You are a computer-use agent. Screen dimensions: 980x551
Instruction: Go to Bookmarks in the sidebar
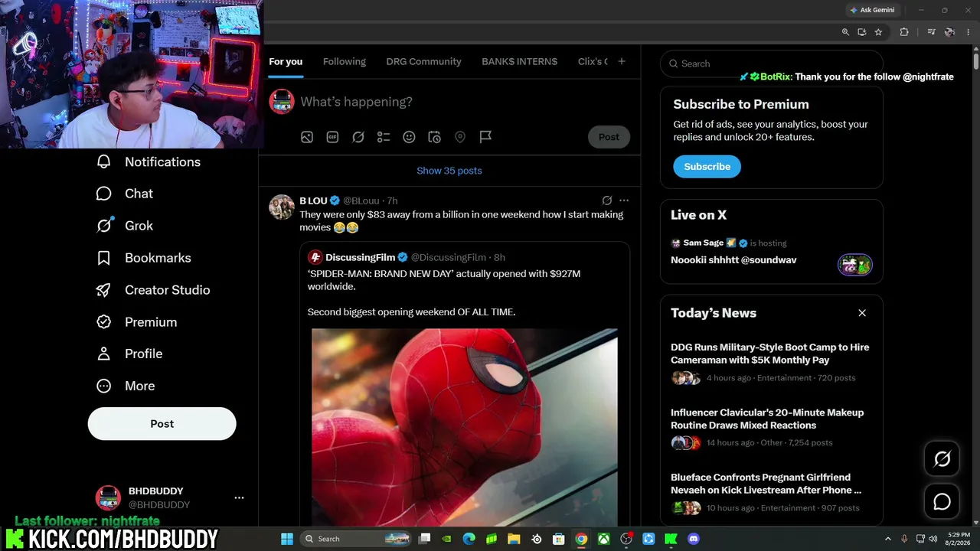click(x=143, y=258)
